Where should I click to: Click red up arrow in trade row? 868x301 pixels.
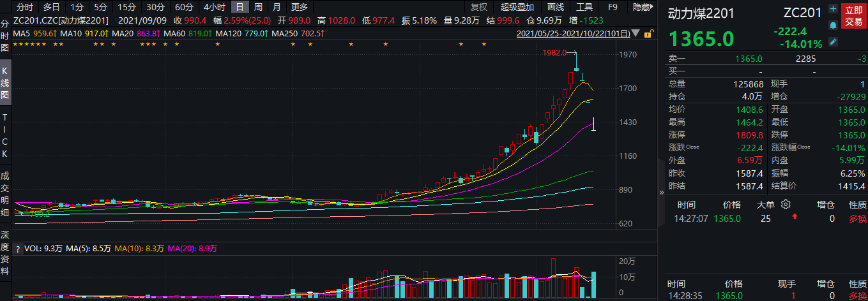click(795, 218)
